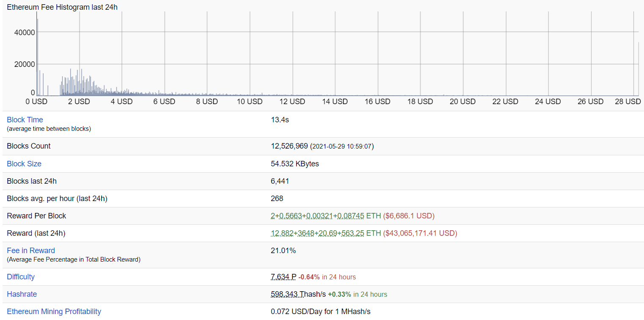Viewport: 644px width, 320px height.
Task: Click the 0 USD x-axis label
Action: (x=36, y=102)
